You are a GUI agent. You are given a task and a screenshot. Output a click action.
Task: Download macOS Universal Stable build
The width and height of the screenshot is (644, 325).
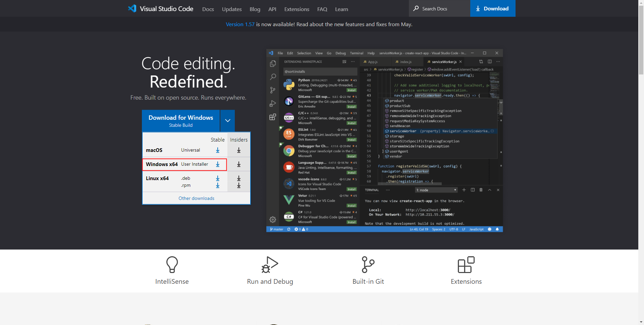[218, 150]
